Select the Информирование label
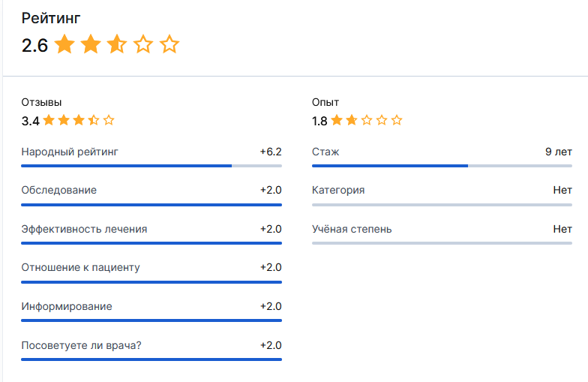This screenshot has height=382, width=588. [x=67, y=306]
